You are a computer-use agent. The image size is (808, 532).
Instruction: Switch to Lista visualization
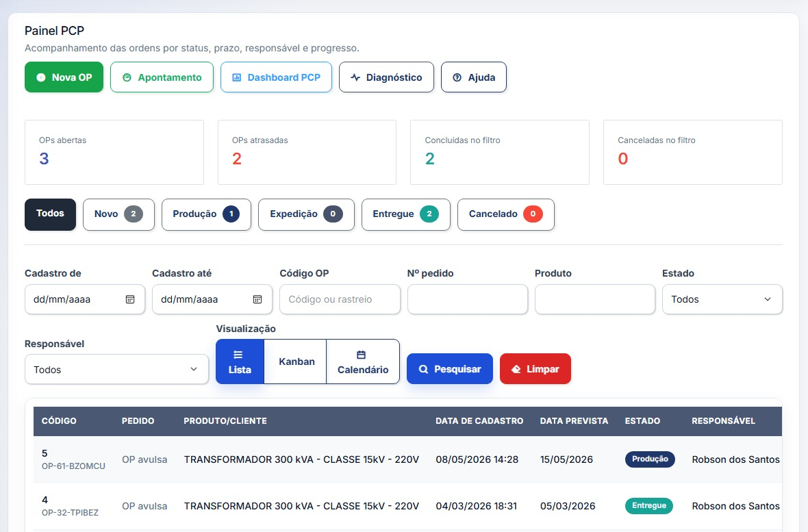click(240, 362)
